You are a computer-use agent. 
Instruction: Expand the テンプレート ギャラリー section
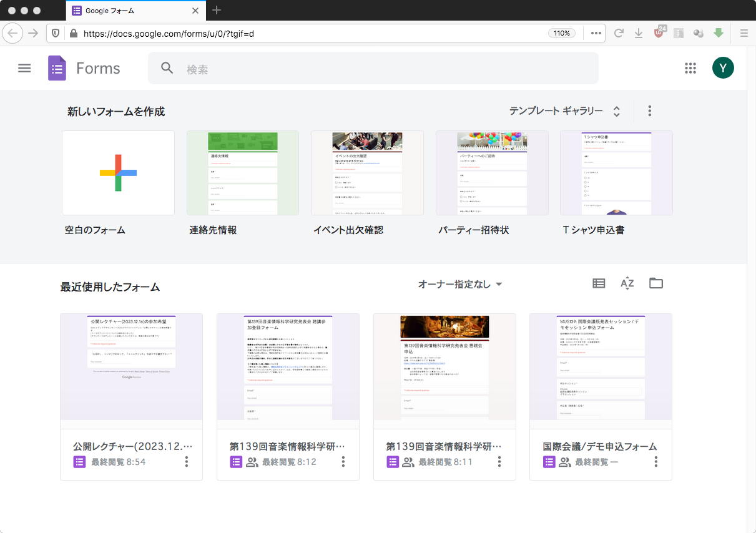pos(564,111)
